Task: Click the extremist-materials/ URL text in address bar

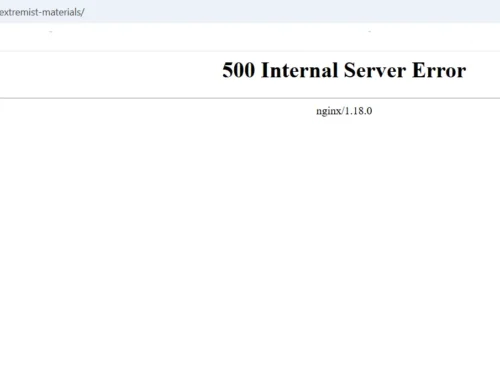Action: click(42, 12)
